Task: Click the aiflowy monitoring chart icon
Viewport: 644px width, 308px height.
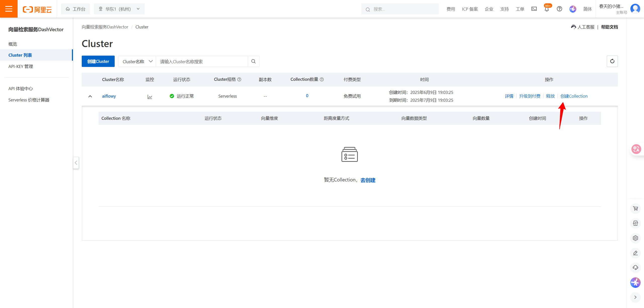Action: 150,97
